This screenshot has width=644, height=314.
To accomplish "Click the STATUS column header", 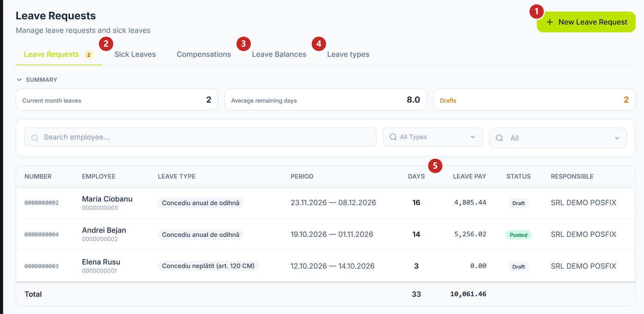I will click(519, 177).
